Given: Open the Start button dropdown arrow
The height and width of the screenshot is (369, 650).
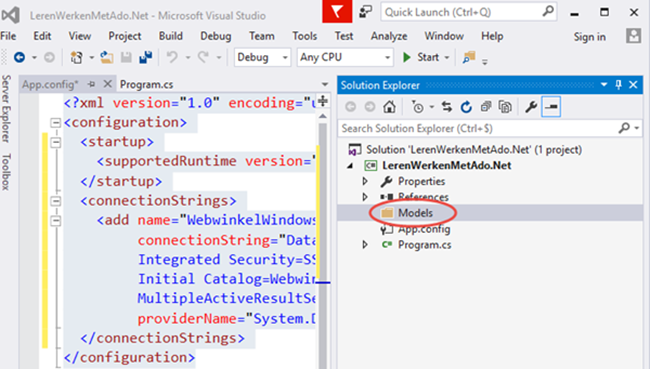Looking at the screenshot, I should coord(447,58).
